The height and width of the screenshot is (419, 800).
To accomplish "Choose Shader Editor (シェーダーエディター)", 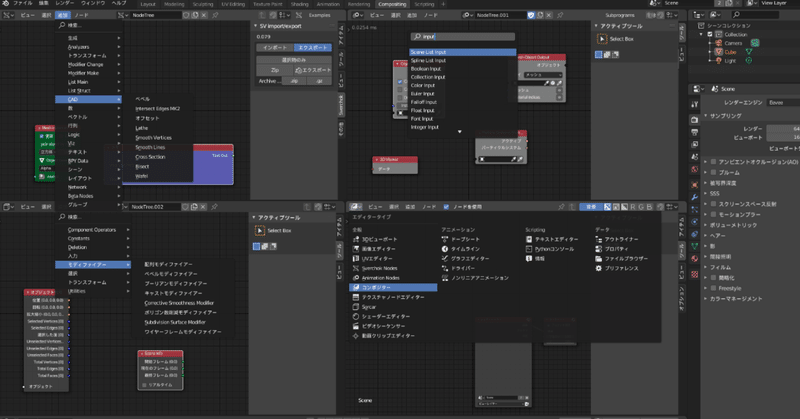I will (x=381, y=316).
